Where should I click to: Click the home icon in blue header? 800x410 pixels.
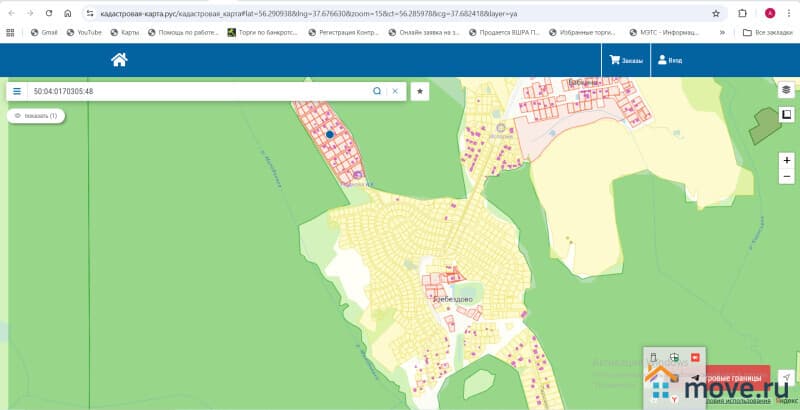(119, 60)
